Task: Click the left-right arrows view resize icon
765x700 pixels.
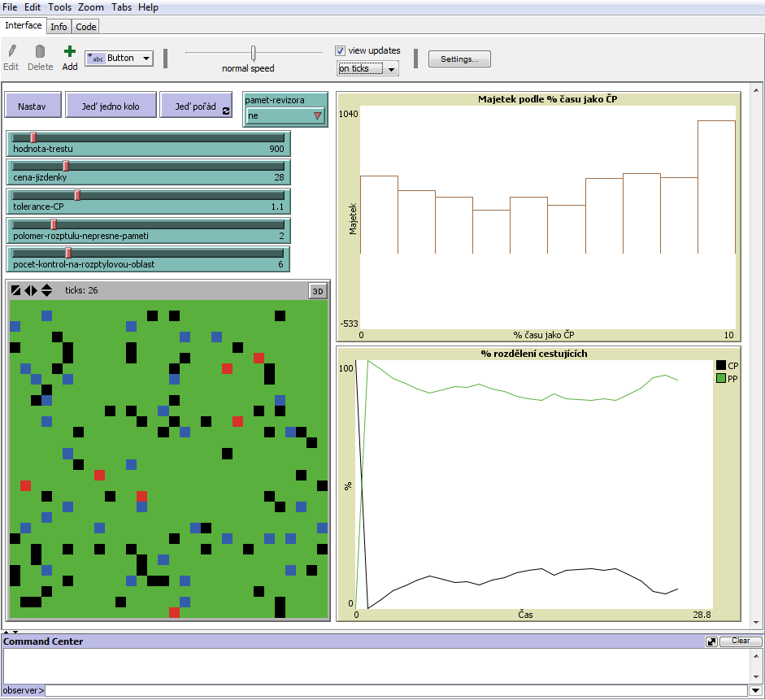Action: pos(31,290)
